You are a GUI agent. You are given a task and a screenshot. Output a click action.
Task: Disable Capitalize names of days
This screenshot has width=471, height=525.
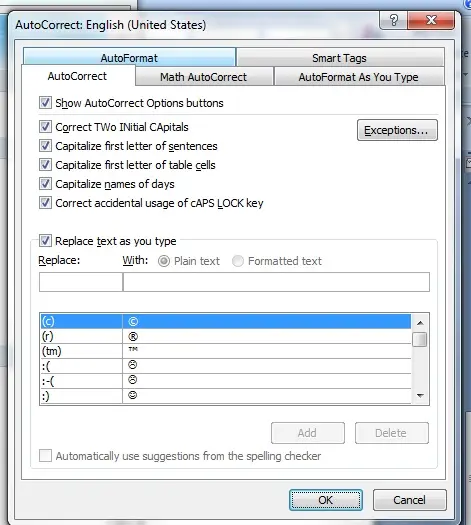point(46,183)
